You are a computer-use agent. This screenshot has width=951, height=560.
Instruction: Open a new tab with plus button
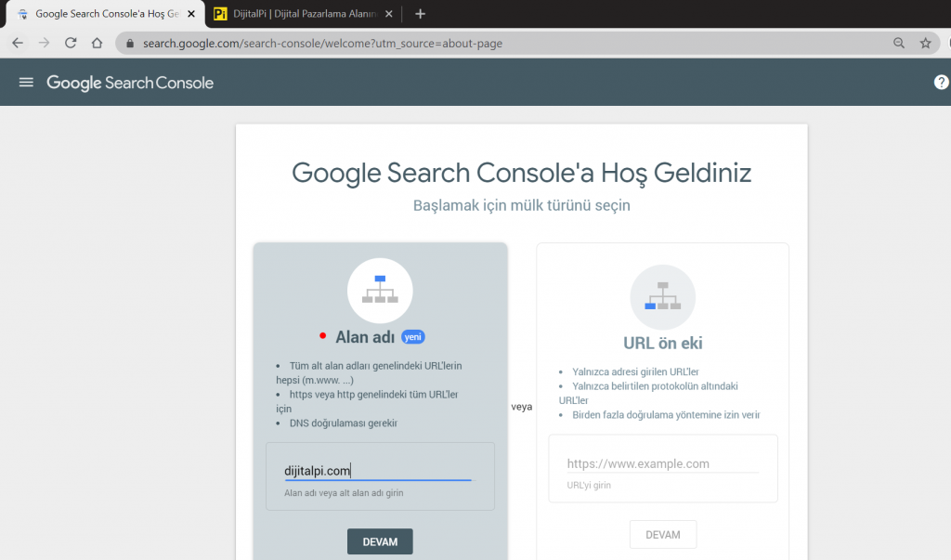420,13
